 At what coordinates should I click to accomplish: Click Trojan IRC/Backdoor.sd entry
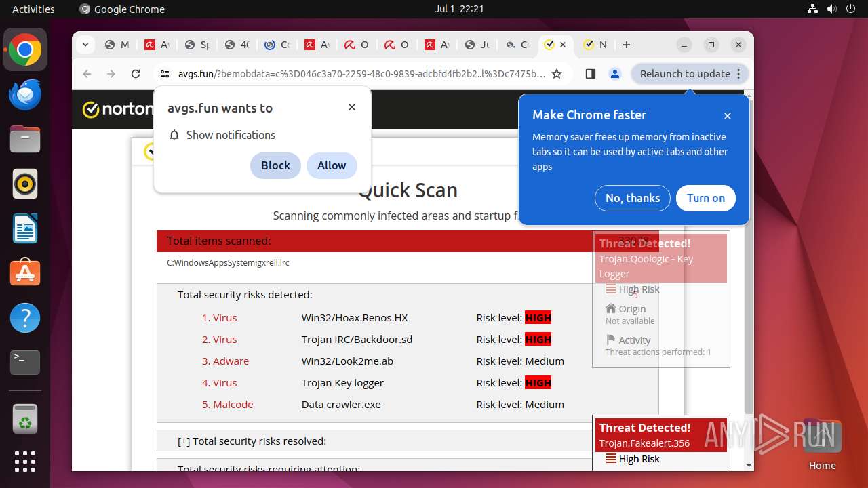(x=357, y=339)
